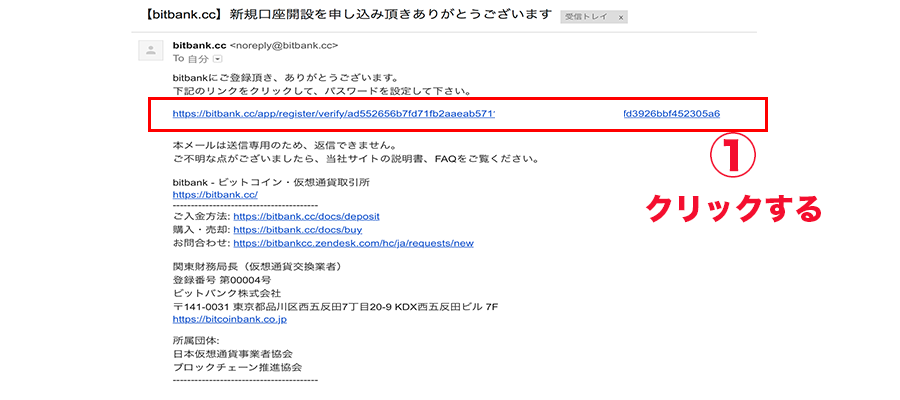900x400 pixels.
Task: Click the address line 〒141-0031
Action: pyautogui.click(x=335, y=306)
